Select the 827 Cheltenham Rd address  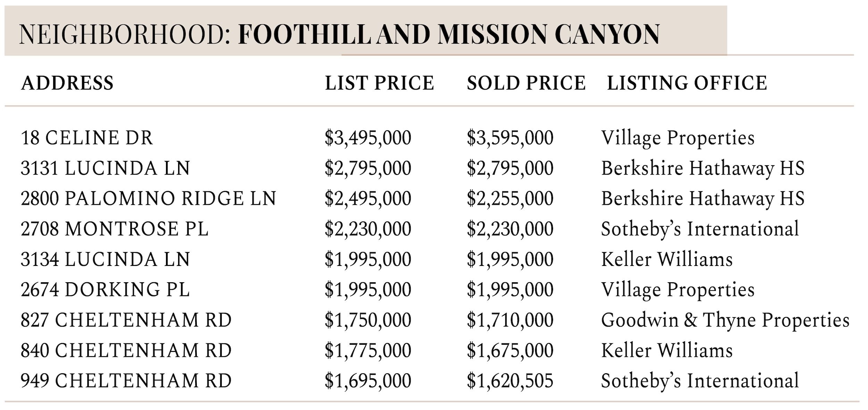tap(126, 320)
